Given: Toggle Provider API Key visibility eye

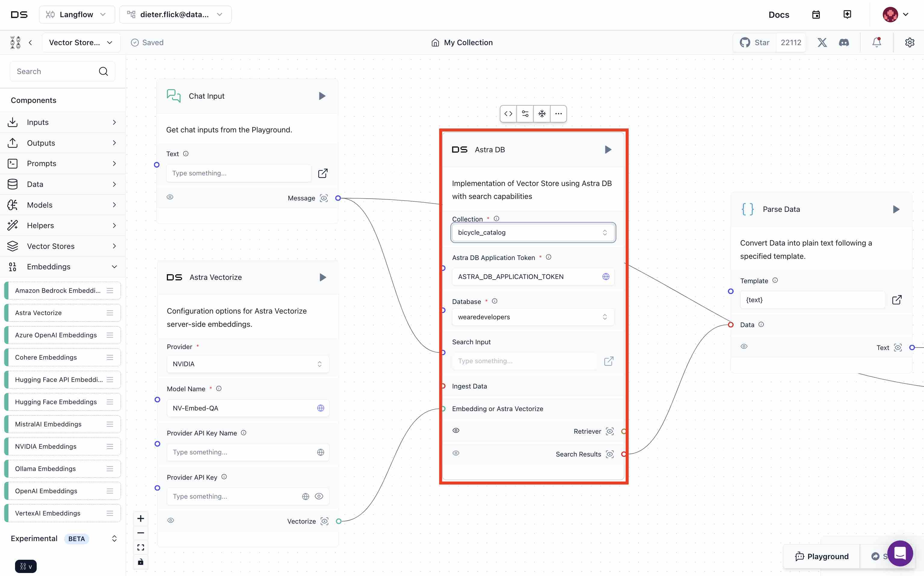Looking at the screenshot, I should pyautogui.click(x=319, y=496).
